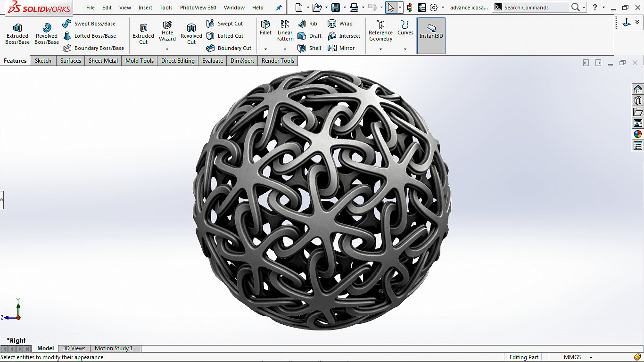Viewport: 644px width, 362px height.
Task: Open the PhotoView 360 menu
Action: point(198,8)
